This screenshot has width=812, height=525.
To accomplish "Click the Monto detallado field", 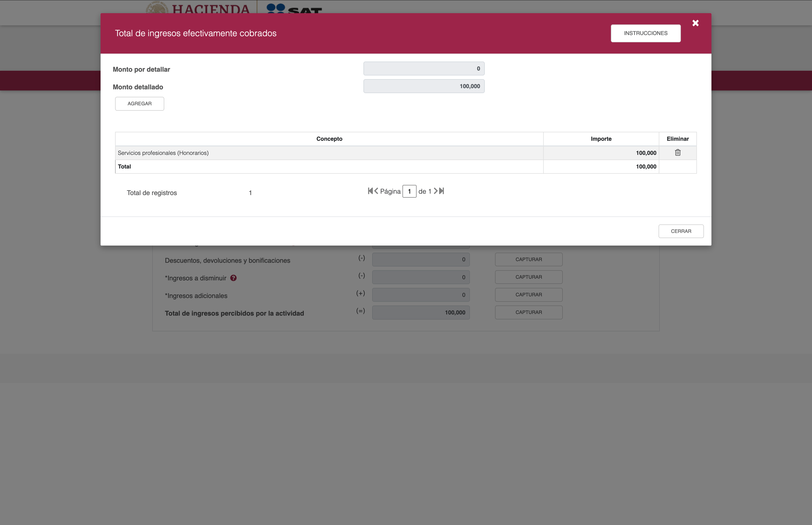I will 424,86.
